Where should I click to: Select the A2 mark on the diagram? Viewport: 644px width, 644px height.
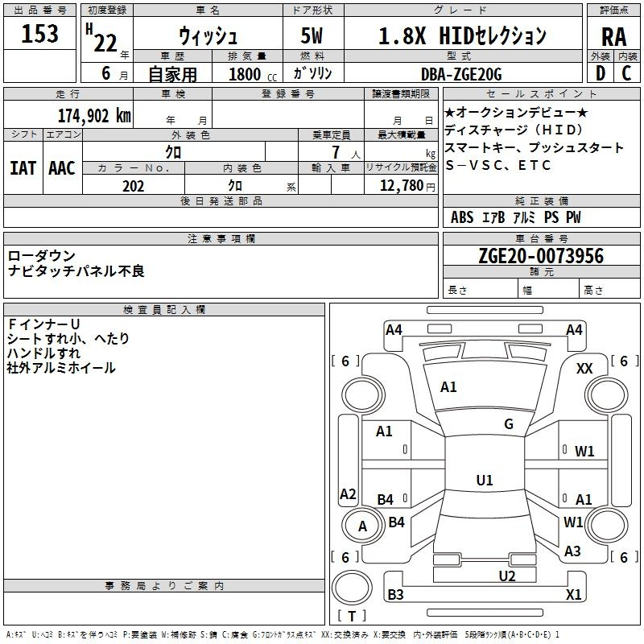[x=348, y=494]
